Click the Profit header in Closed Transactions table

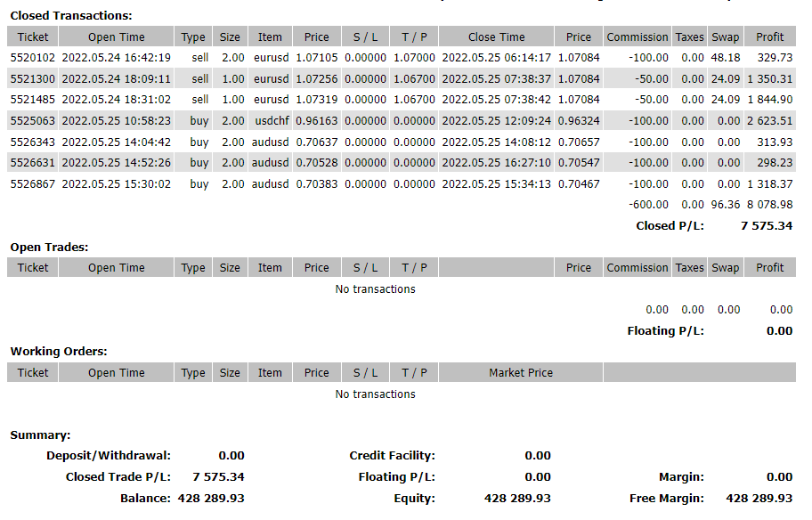click(769, 37)
